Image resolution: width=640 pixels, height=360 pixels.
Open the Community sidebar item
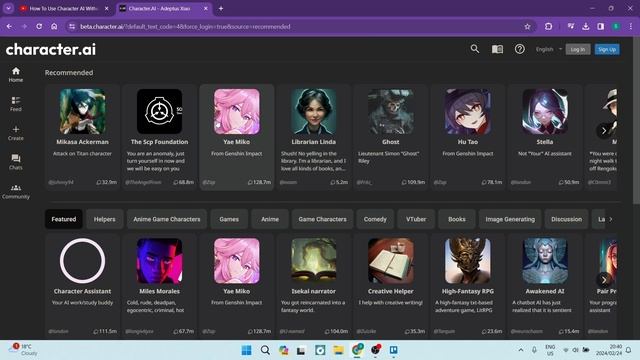click(x=16, y=191)
